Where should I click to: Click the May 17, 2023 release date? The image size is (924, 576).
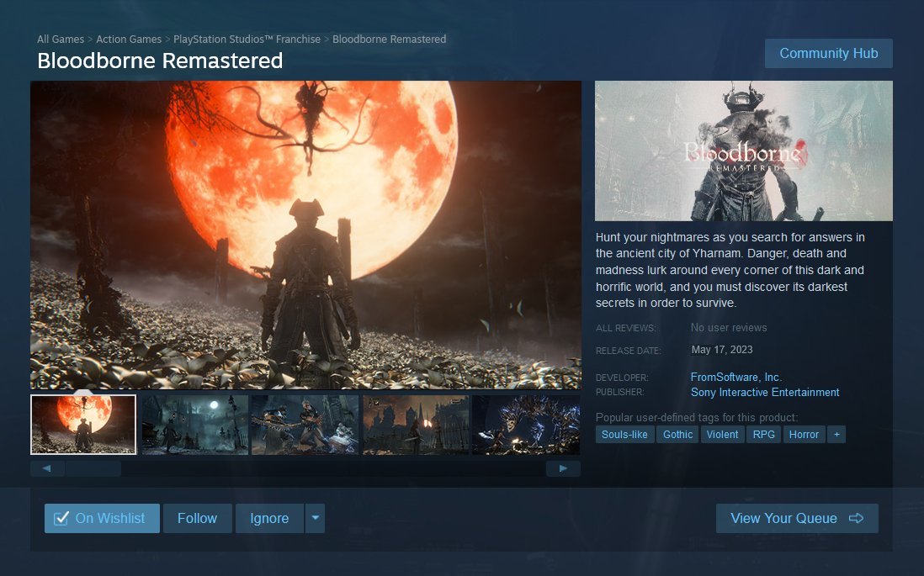[x=722, y=350]
